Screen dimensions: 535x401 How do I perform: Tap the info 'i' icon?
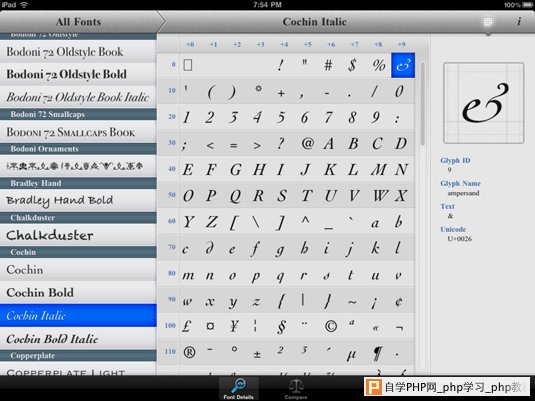pyautogui.click(x=519, y=22)
